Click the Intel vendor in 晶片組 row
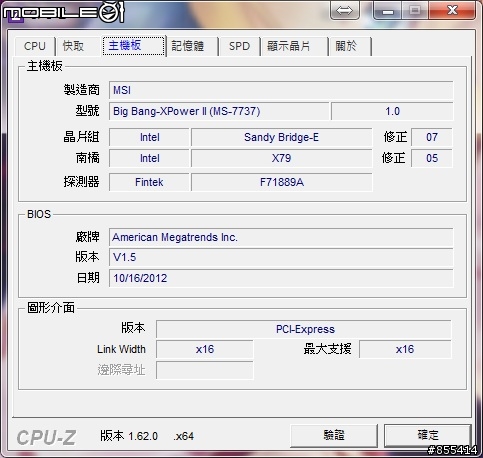 pyautogui.click(x=149, y=137)
